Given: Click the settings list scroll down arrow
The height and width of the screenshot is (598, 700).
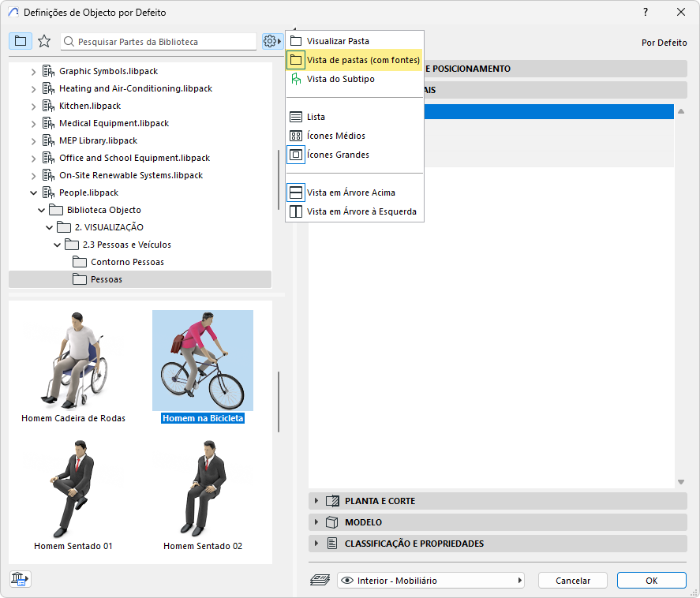Looking at the screenshot, I should [x=681, y=482].
